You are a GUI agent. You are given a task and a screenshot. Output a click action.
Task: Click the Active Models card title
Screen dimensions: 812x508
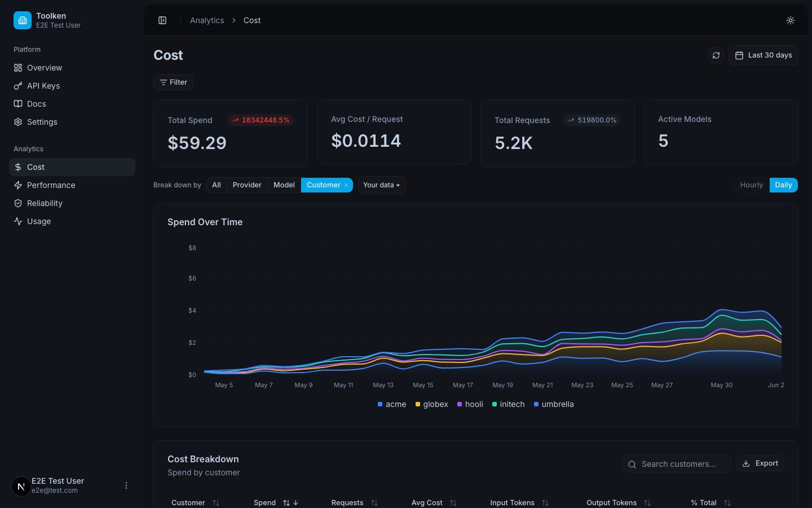coord(685,119)
